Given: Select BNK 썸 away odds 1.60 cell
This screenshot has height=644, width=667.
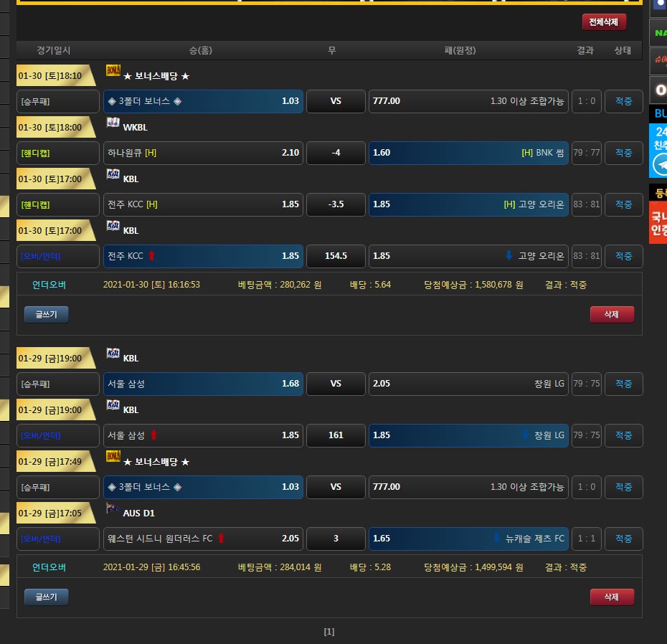Looking at the screenshot, I should click(x=468, y=153).
